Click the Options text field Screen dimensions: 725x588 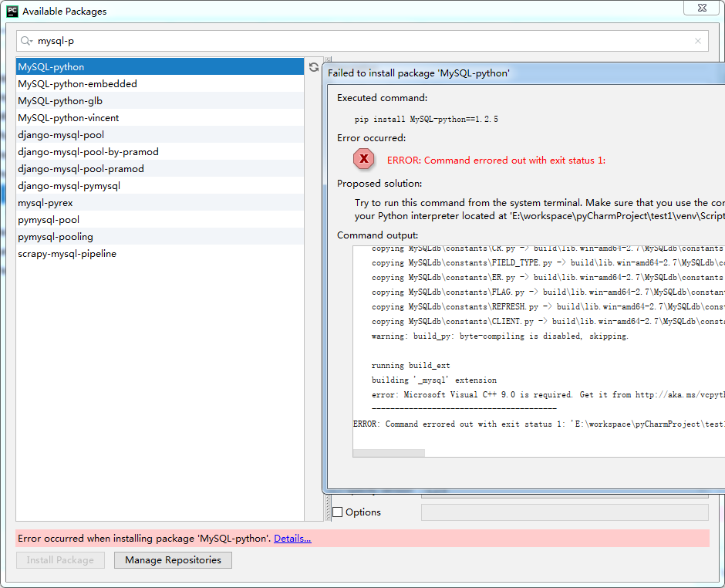click(x=565, y=512)
